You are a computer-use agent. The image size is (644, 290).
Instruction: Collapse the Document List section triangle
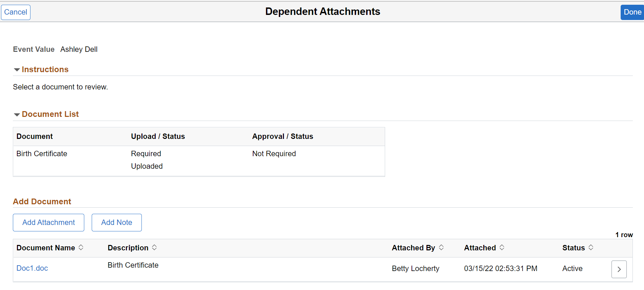(17, 115)
